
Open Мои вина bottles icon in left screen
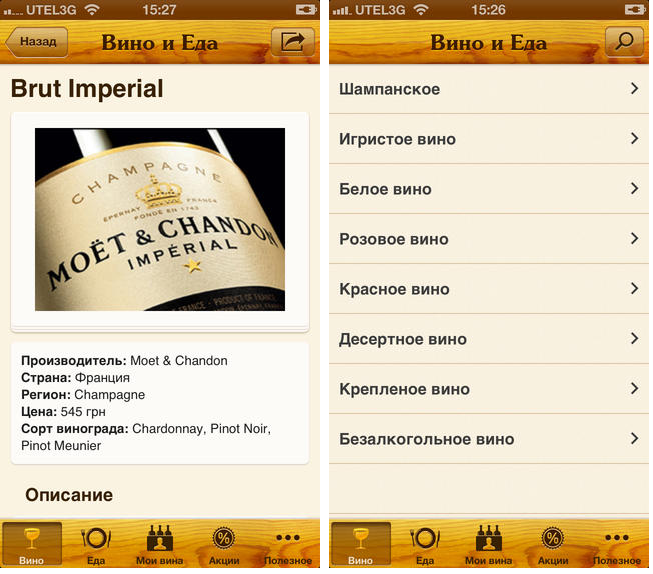tap(160, 538)
